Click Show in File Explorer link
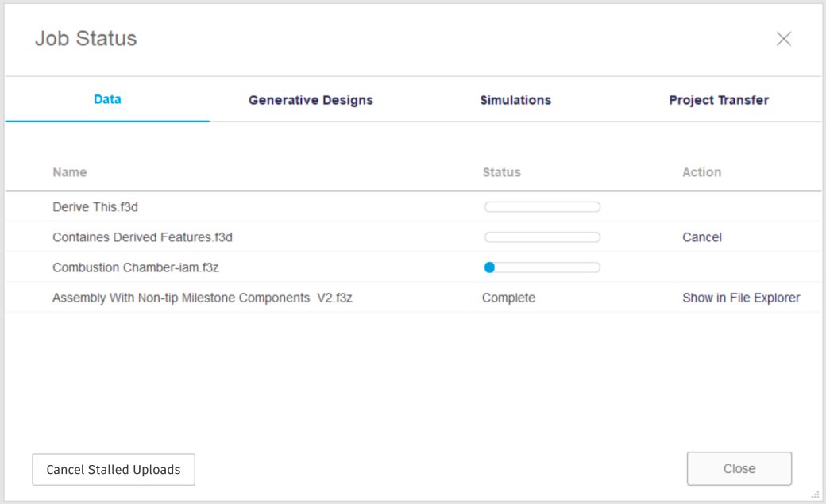The width and height of the screenshot is (826, 504). coord(741,298)
